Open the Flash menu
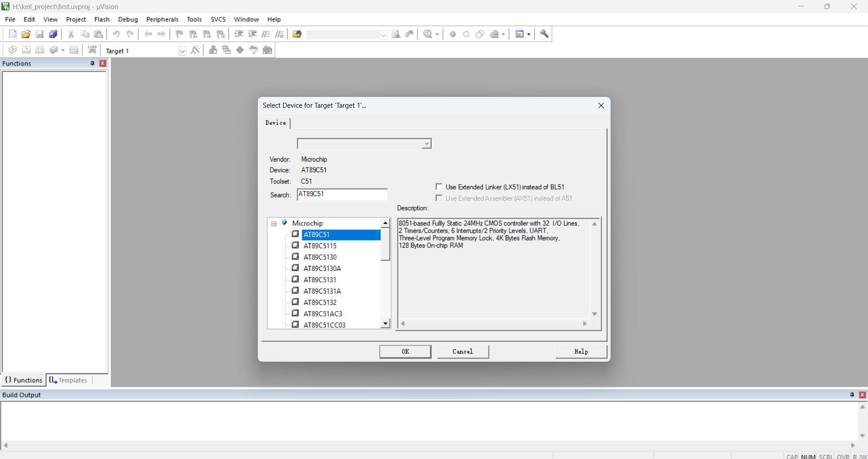This screenshot has width=868, height=459. (102, 19)
